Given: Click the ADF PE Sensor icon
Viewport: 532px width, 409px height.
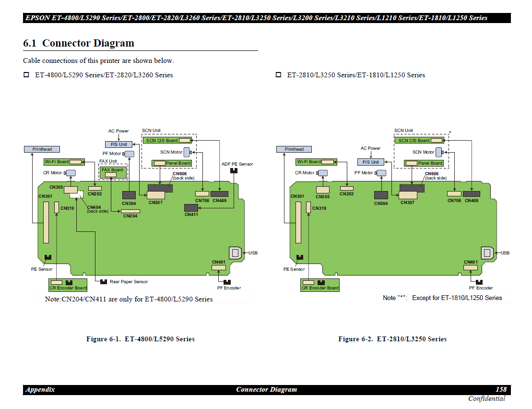Looking at the screenshot, I should tap(234, 171).
